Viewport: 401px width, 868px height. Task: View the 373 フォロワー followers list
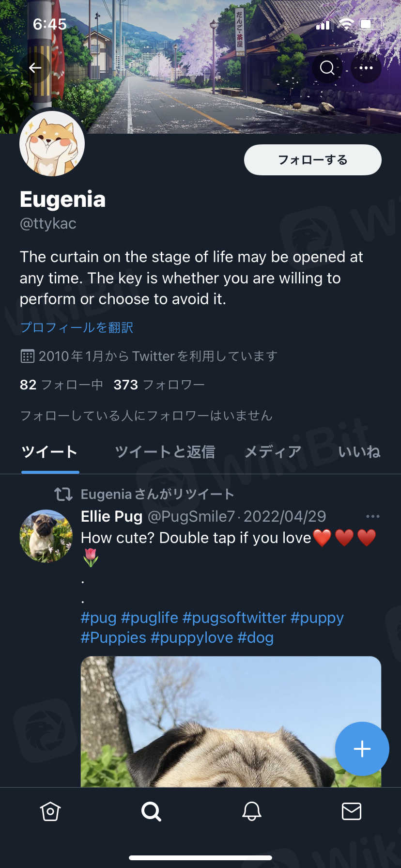[159, 385]
